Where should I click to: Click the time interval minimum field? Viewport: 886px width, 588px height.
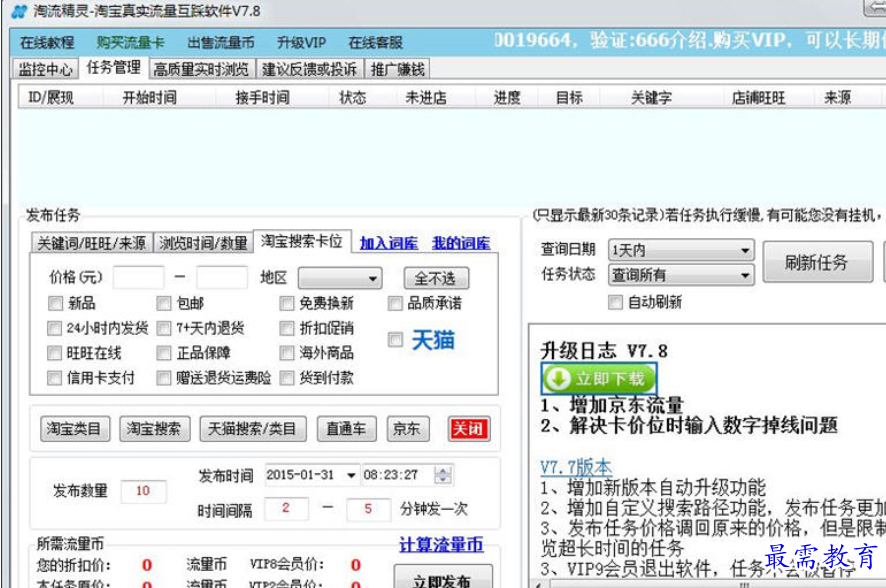click(286, 508)
